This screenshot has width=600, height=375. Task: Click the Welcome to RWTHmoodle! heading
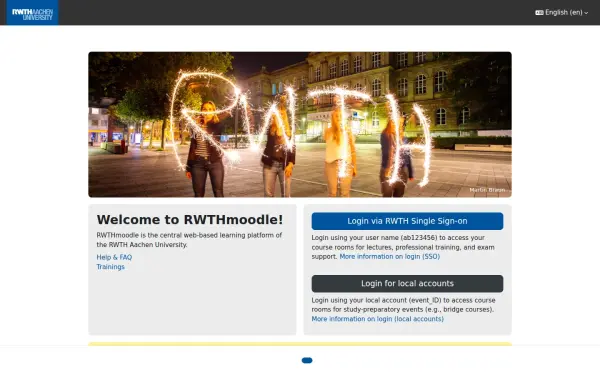point(190,220)
